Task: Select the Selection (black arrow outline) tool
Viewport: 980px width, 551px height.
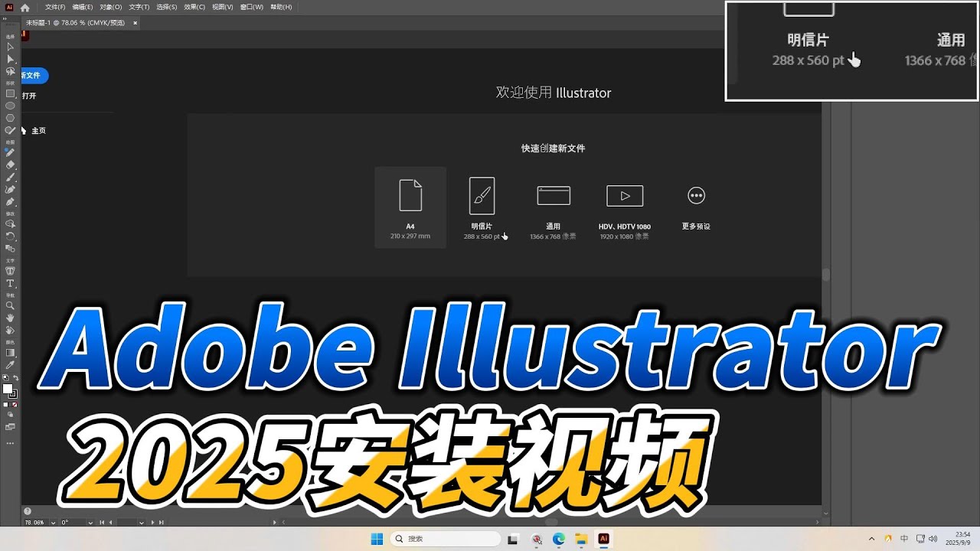Action: (x=10, y=47)
